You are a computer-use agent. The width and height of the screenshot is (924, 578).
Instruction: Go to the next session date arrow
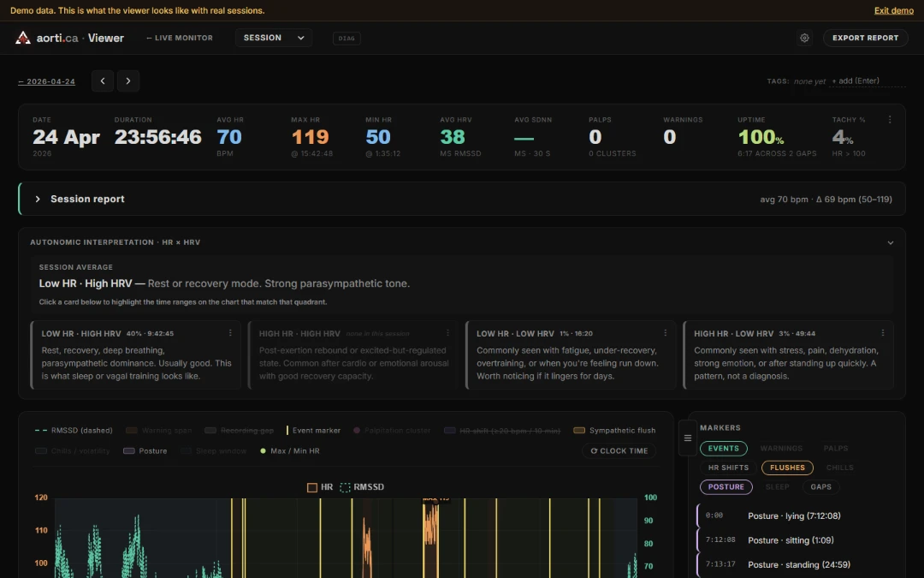(x=127, y=80)
